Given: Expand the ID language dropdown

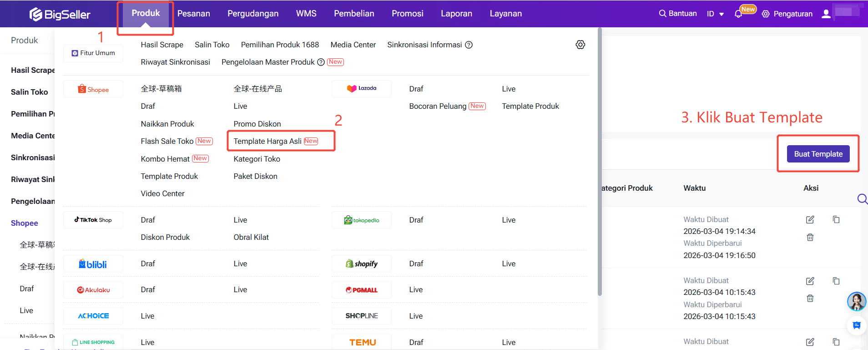Looking at the screenshot, I should tap(715, 14).
